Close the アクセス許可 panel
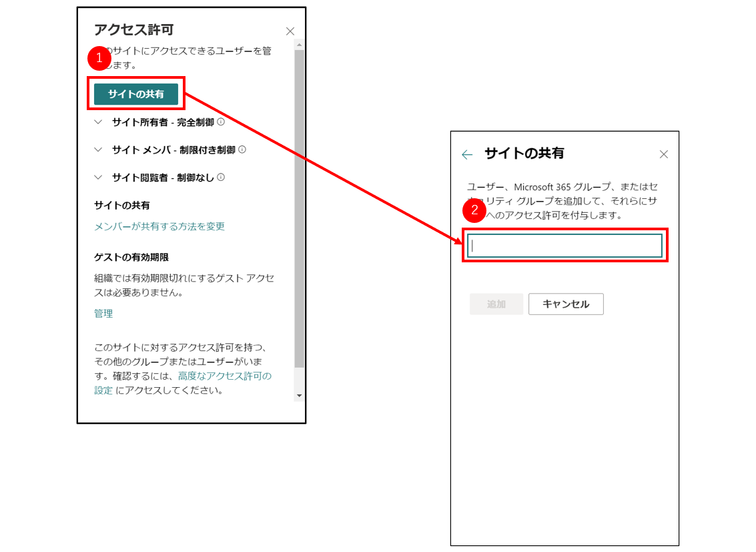756x552 pixels. click(290, 31)
